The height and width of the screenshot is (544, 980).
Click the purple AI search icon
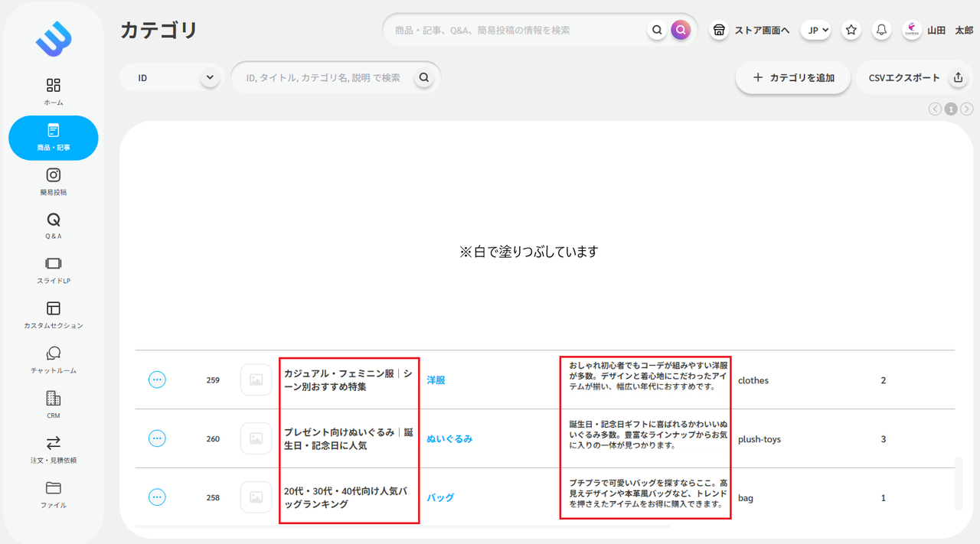pos(681,30)
